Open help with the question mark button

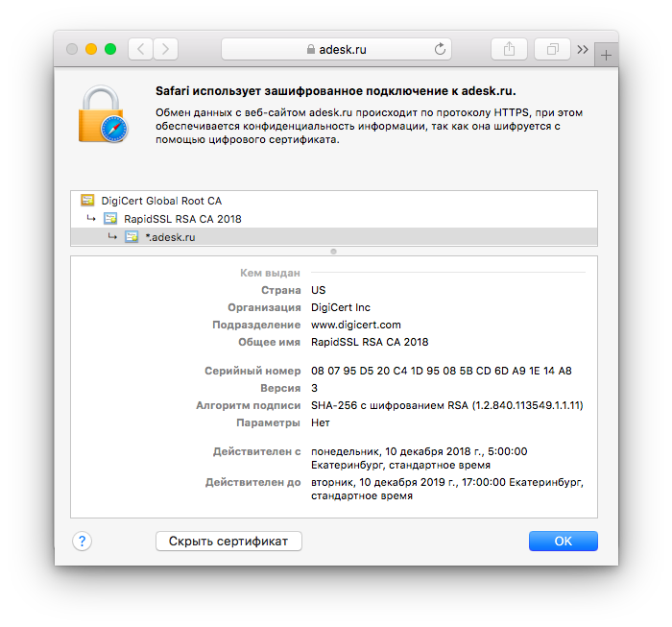coord(82,542)
